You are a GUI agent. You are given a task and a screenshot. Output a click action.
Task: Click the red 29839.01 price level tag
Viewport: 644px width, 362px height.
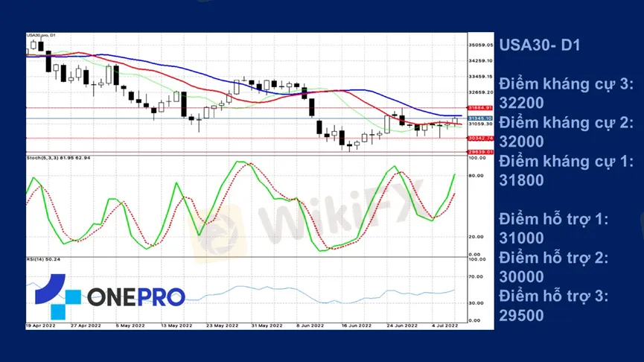[480, 152]
